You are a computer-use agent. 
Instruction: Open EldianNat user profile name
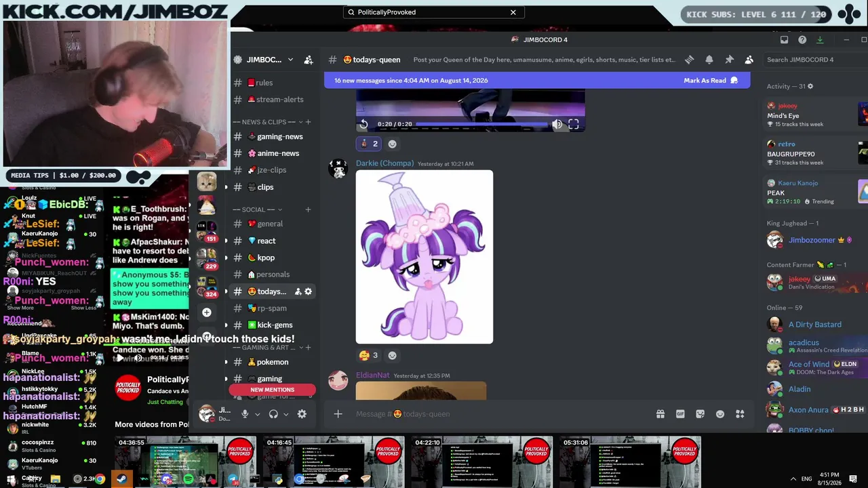[x=372, y=375]
